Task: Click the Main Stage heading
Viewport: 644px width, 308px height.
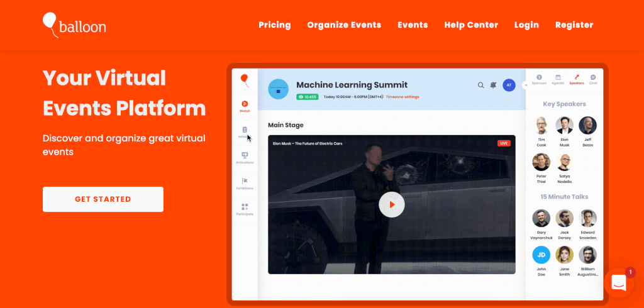Action: pyautogui.click(x=286, y=125)
